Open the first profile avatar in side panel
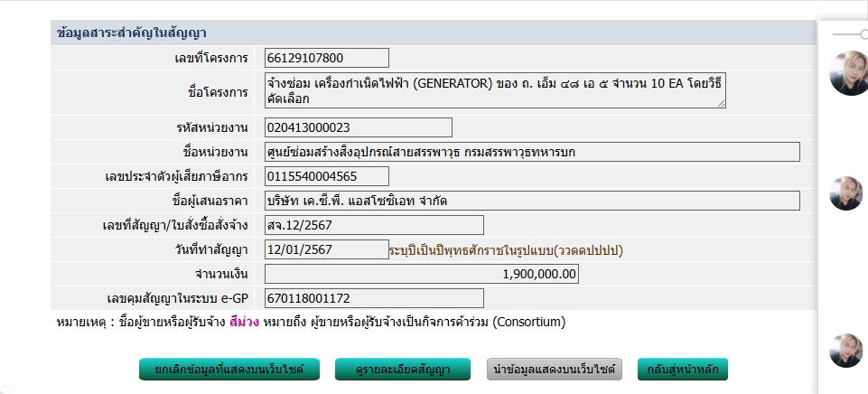The image size is (868, 394). [849, 74]
